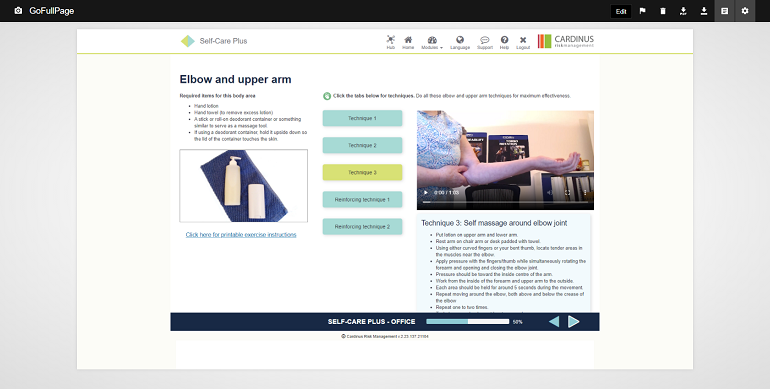
Task: Click the 'Hand lotion' list item
Action: point(206,106)
